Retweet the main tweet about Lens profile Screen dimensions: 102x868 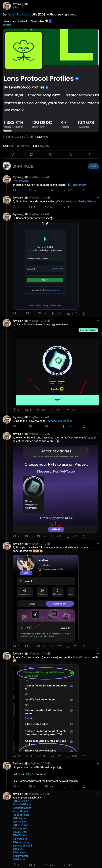(x=32, y=154)
